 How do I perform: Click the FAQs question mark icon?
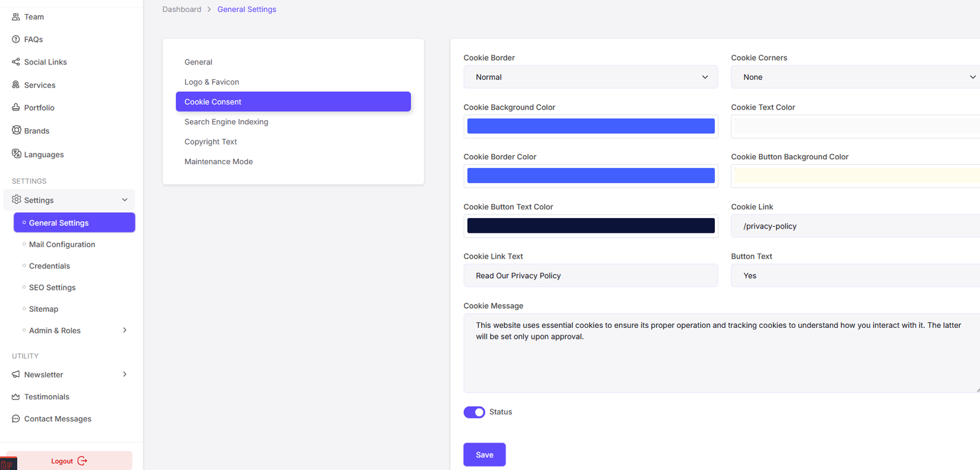[x=16, y=39]
